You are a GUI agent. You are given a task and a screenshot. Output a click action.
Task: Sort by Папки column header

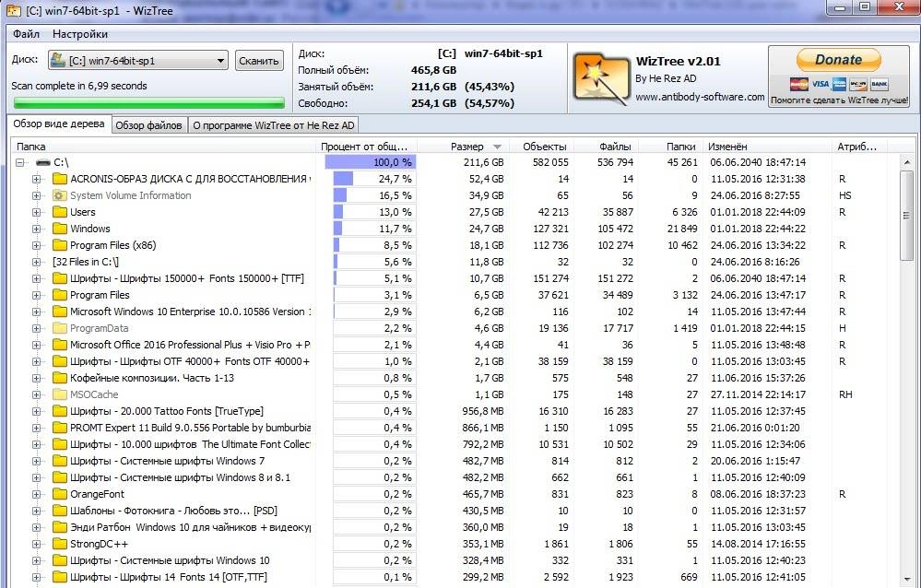coord(672,147)
